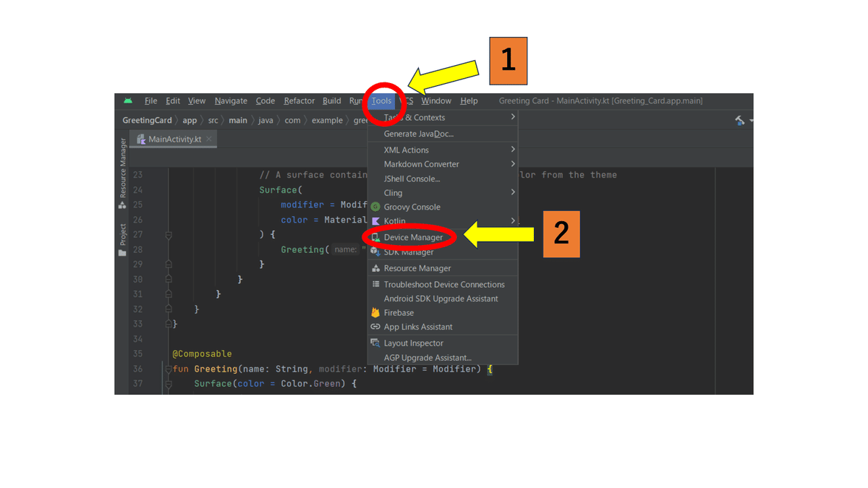Click the SDK Manager cube icon

[375, 252]
